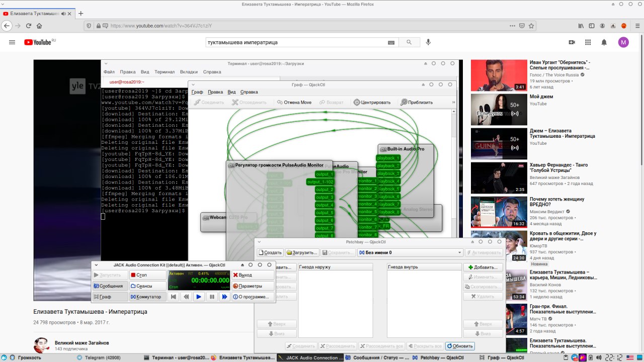Open Patchbay profile dropdown Без имени 0
This screenshot has width=644, height=362.
(x=410, y=252)
